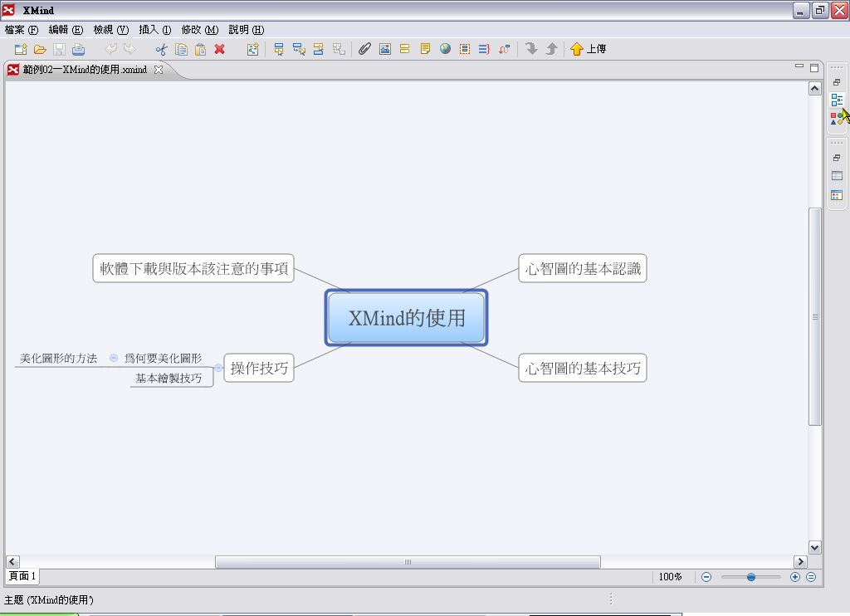The width and height of the screenshot is (850, 616).
Task: Open the bottom side panel view icon
Action: pyautogui.click(x=837, y=195)
